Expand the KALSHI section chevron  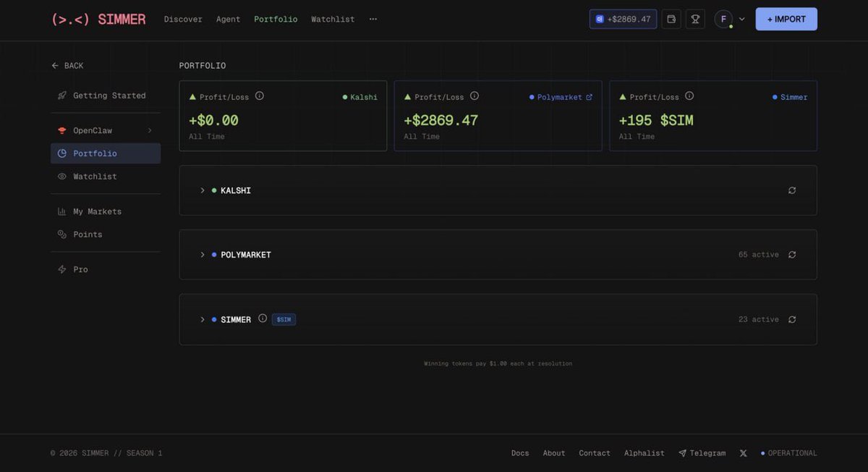point(203,190)
